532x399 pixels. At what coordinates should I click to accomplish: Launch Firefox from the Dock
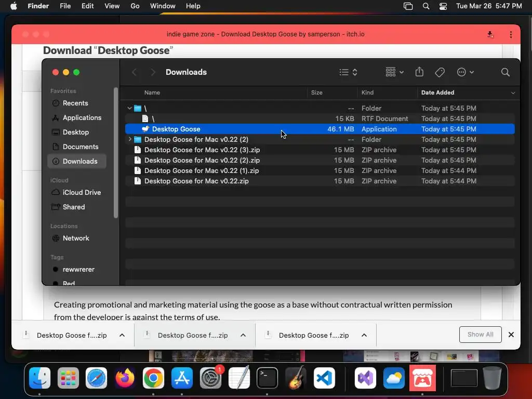[125, 378]
